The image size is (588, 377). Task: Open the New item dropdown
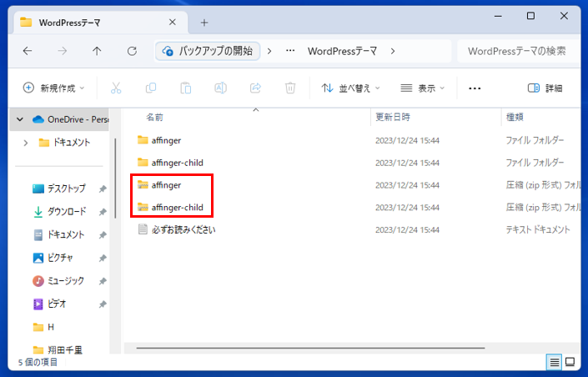[x=54, y=88]
